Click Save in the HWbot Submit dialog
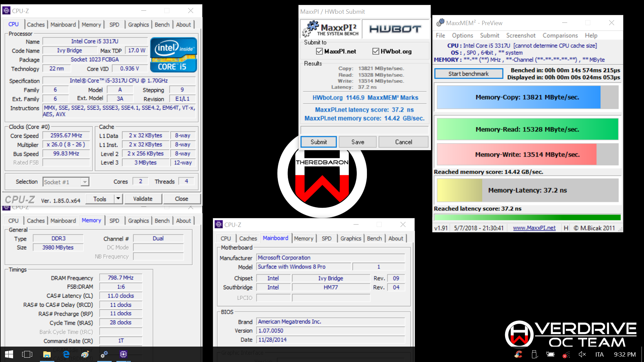The image size is (644, 362). tap(358, 142)
